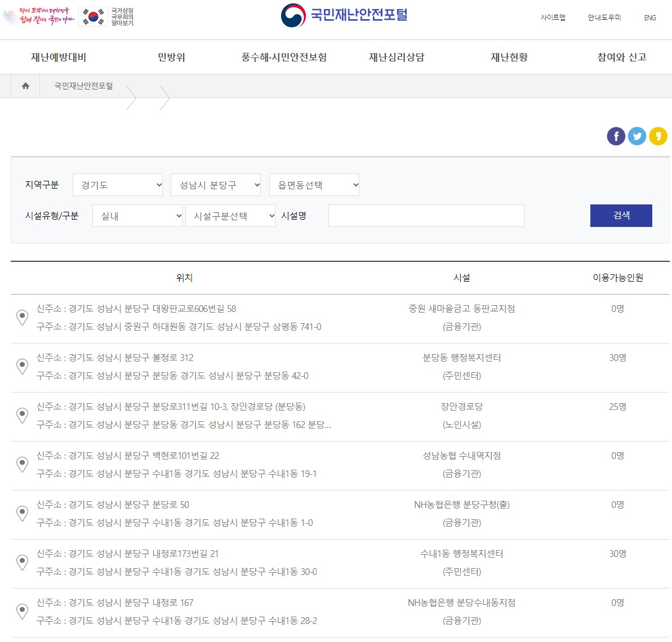This screenshot has height=642, width=672.
Task: Share the page via the Facebook icon
Action: pyautogui.click(x=616, y=136)
